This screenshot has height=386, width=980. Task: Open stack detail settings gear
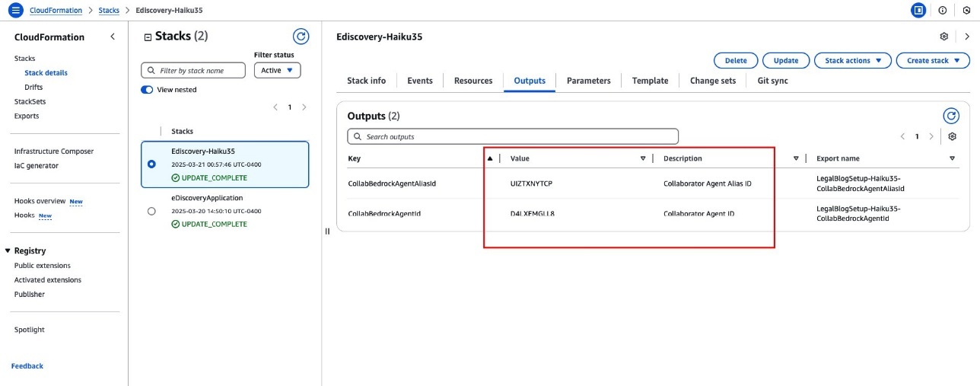pos(944,37)
